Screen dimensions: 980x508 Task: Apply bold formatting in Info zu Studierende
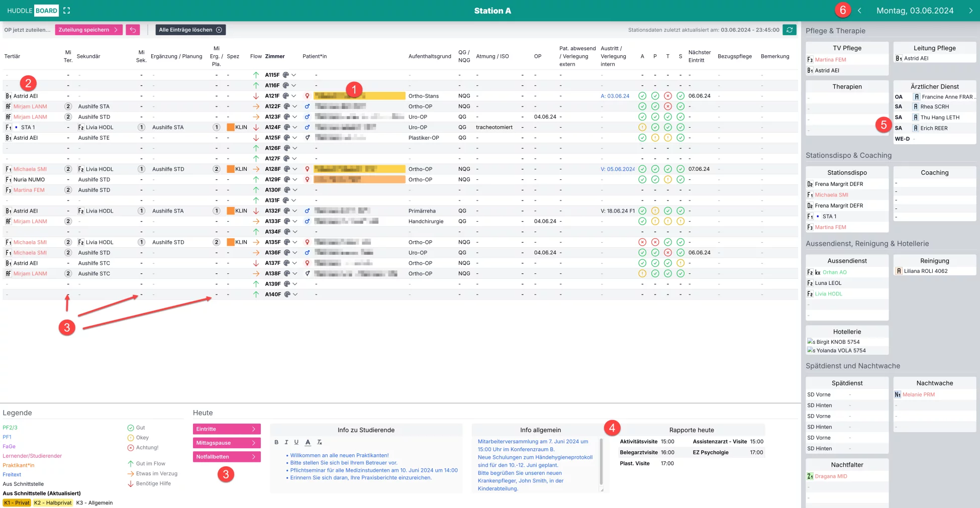pyautogui.click(x=276, y=442)
